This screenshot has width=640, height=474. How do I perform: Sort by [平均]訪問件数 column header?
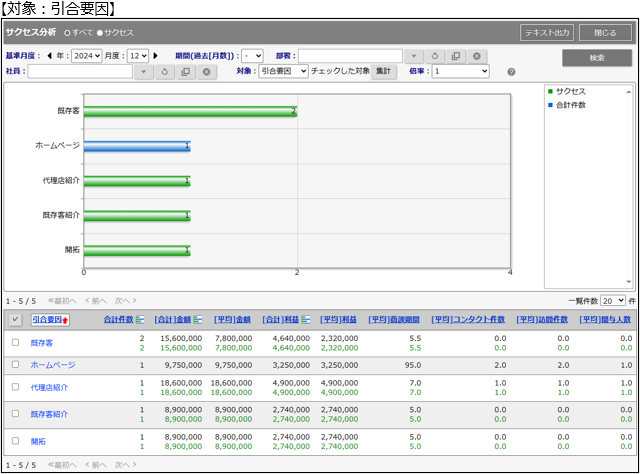click(542, 320)
